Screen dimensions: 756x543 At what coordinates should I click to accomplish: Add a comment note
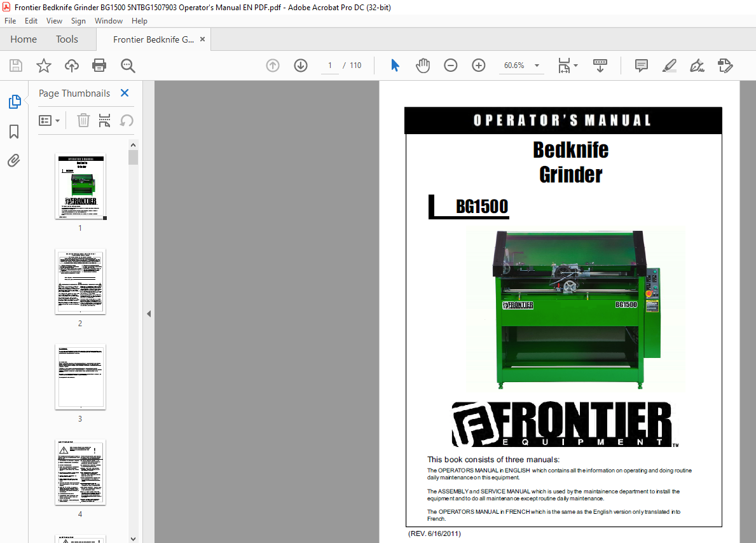point(642,65)
